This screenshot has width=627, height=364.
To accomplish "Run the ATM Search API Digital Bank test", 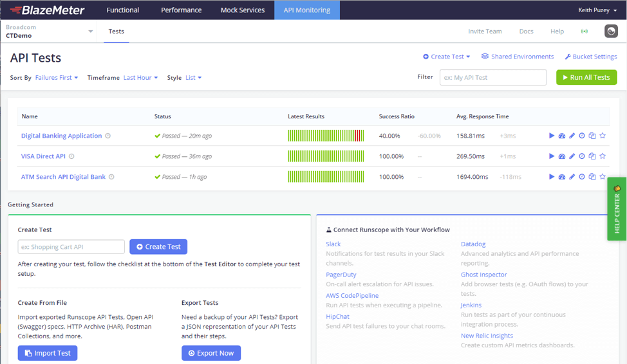I will (x=552, y=177).
